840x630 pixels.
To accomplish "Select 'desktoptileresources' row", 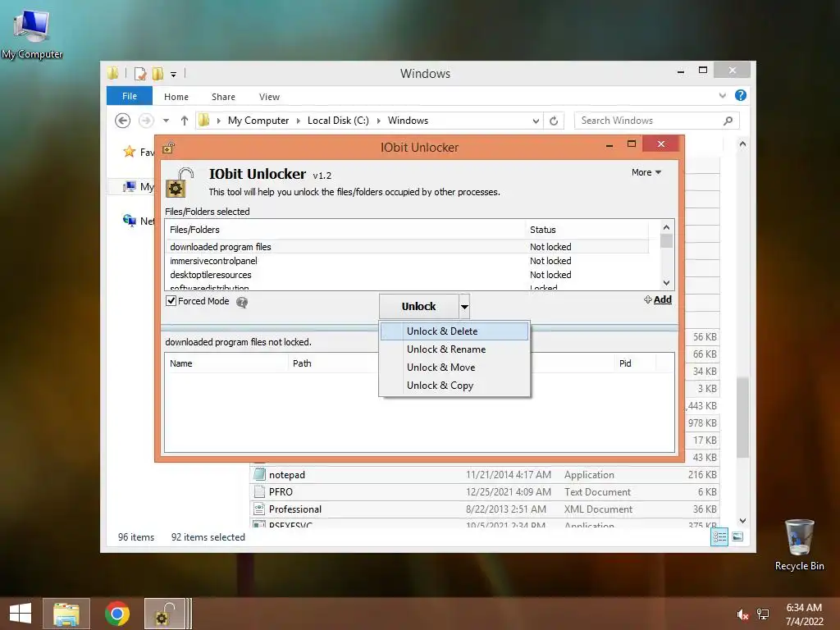I will tap(407, 275).
